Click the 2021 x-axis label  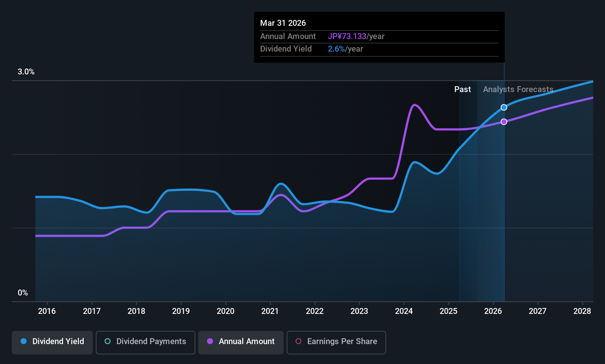(270, 311)
